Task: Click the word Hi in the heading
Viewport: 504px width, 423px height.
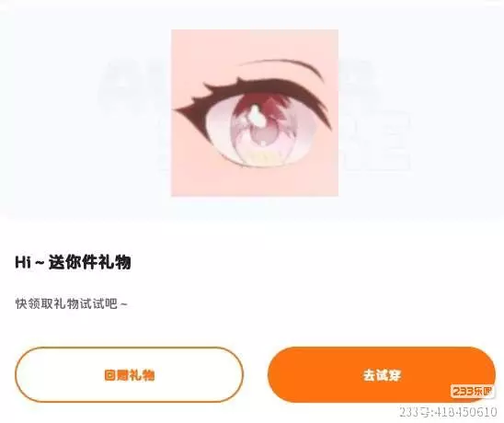Action: (x=23, y=263)
